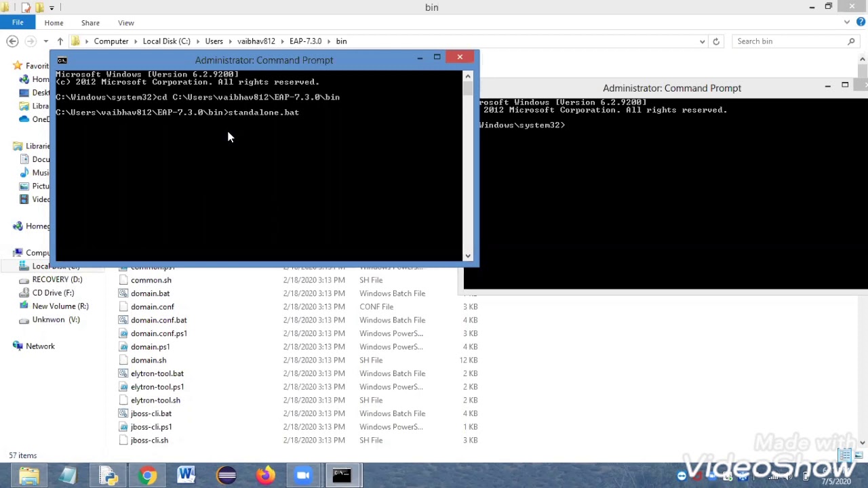
Task: Open the File menu tab
Action: point(18,22)
